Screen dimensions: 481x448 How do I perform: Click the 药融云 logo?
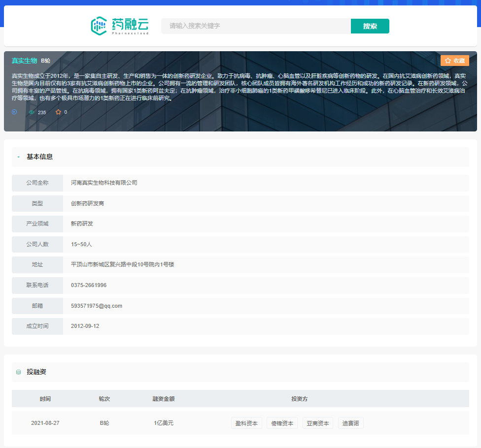[x=119, y=26]
